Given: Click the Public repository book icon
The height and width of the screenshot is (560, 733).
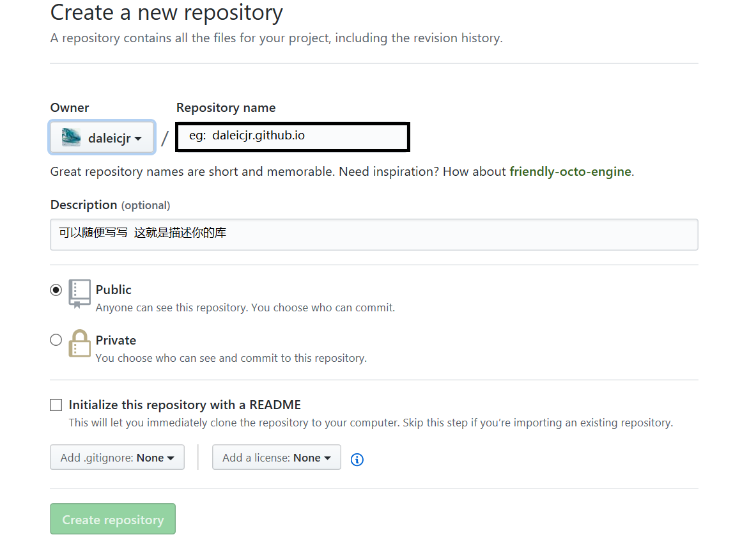Looking at the screenshot, I should point(79,293).
